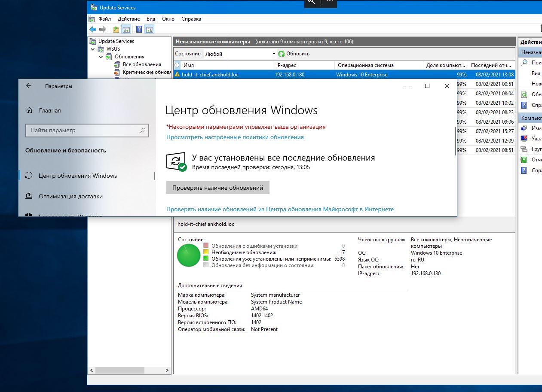Image resolution: width=542 pixels, height=392 pixels.
Task: Click the Up one level folder icon
Action: [116, 30]
